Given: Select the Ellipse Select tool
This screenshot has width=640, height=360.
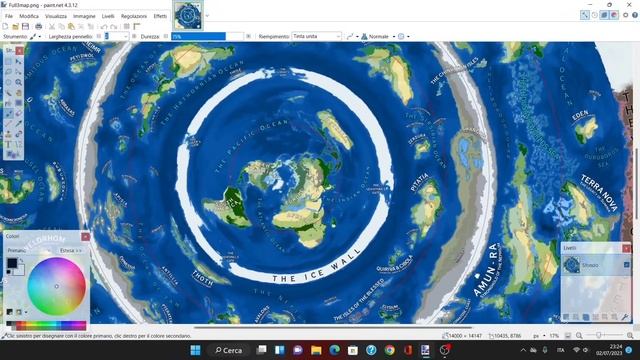Looking at the screenshot, I should click(x=8, y=82).
